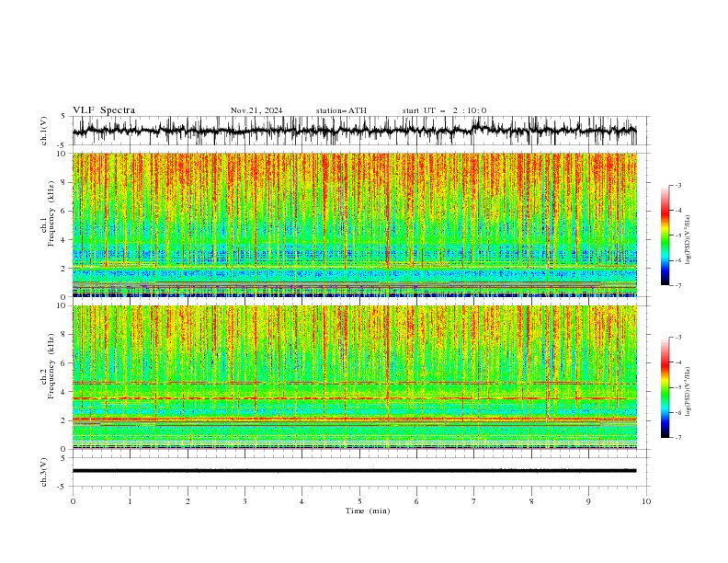Click the "start UT = 2:10:0" text
This screenshot has width=728, height=563.
click(444, 110)
